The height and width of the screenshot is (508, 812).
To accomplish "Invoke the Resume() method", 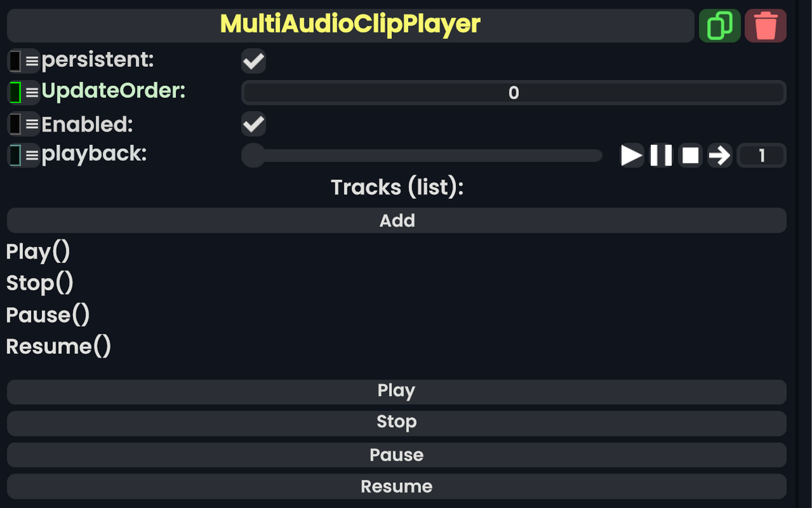I will tap(58, 346).
